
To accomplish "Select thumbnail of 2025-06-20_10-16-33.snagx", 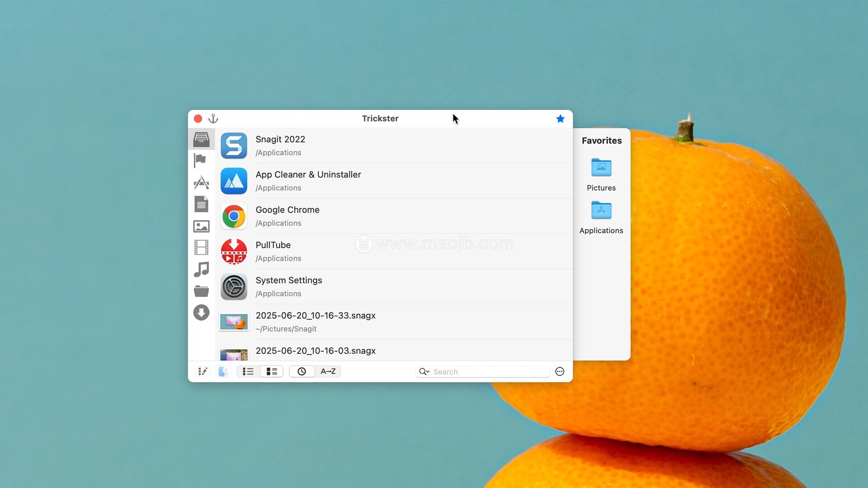I will pos(234,322).
